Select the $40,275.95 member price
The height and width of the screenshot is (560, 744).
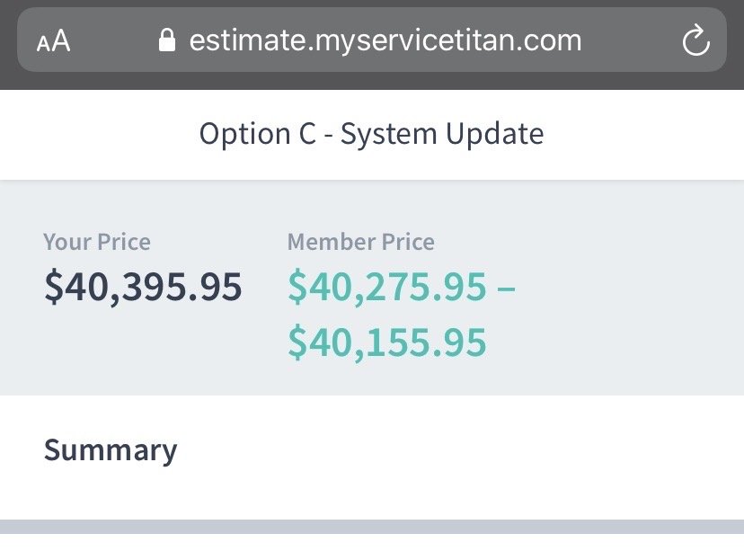387,287
